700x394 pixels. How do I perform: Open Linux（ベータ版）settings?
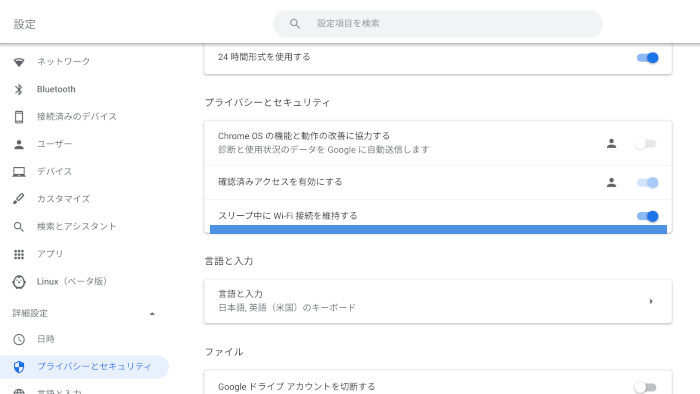click(x=72, y=282)
